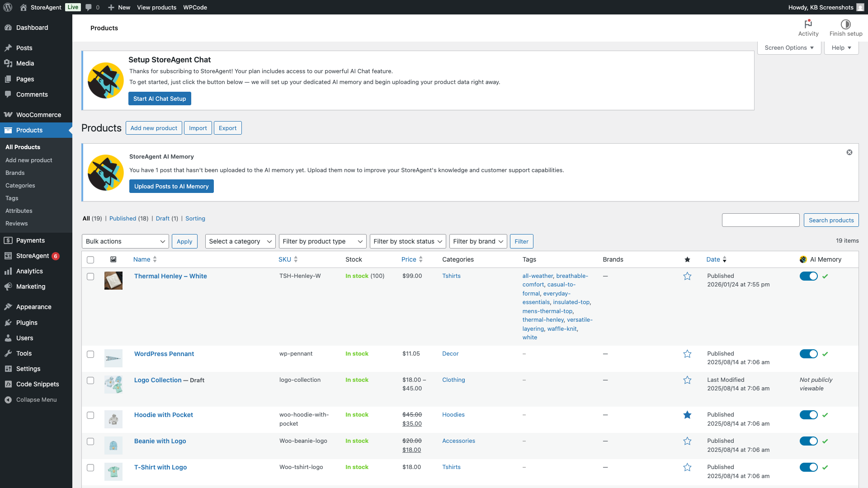Open the Select a category dropdown
Viewport: 868px width, 488px height.
[240, 241]
